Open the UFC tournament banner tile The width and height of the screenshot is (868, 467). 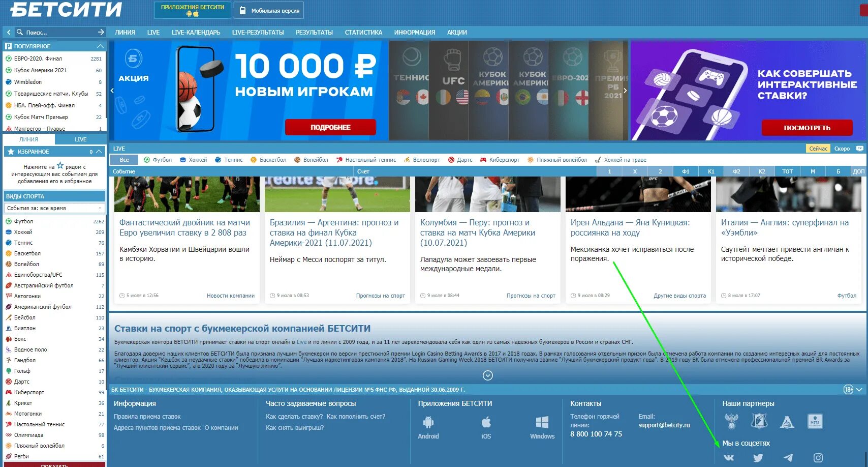click(449, 90)
